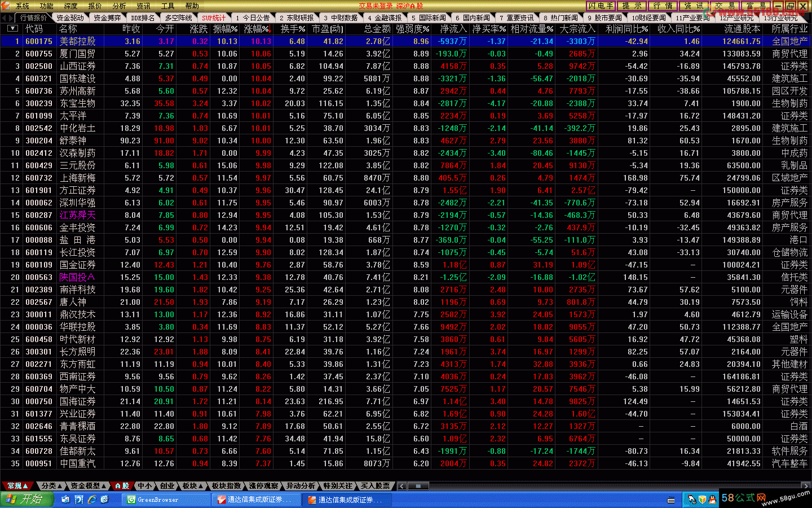Open the 国际新闻 tab
812x508 pixels.
click(429, 18)
